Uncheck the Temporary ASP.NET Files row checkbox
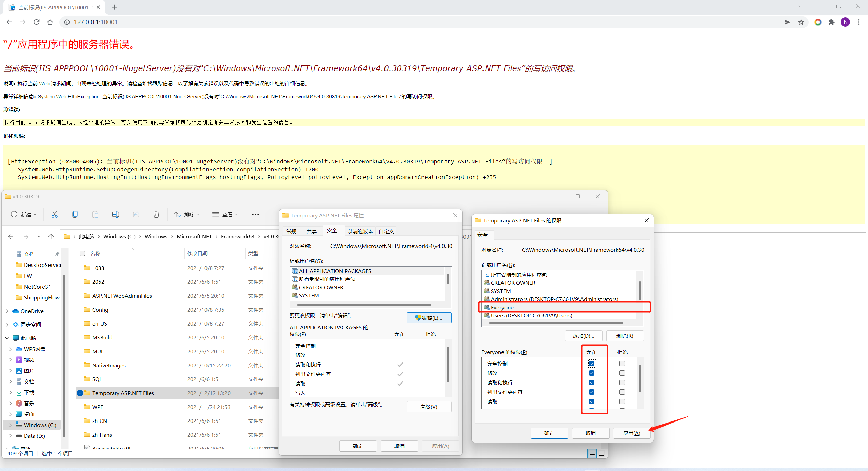868x471 pixels. [x=80, y=393]
